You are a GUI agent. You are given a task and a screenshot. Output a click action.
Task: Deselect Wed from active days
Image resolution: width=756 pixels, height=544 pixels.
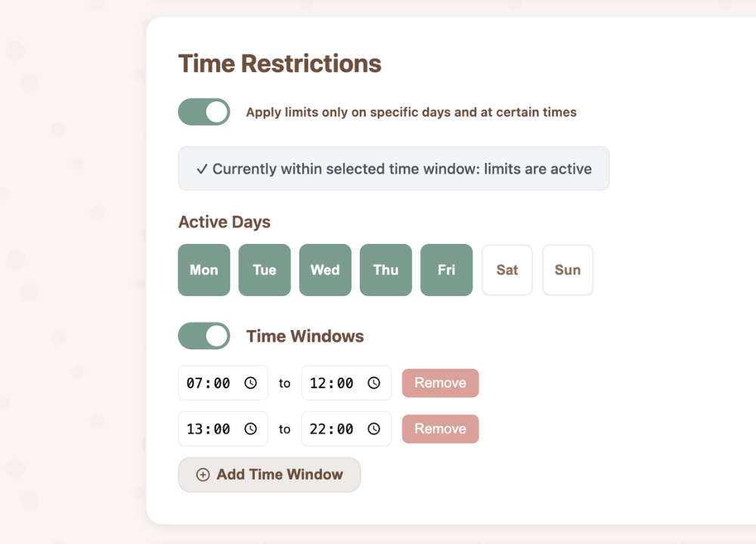(325, 270)
